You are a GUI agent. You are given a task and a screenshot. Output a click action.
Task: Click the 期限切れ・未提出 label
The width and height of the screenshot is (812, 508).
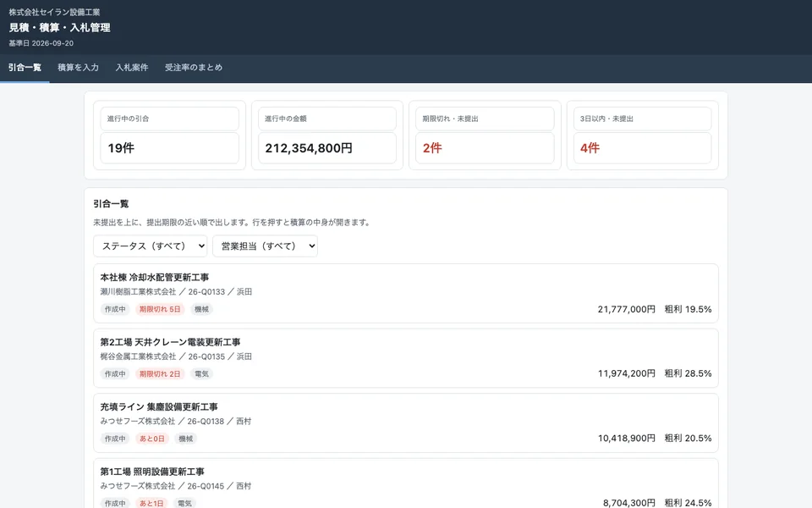450,119
